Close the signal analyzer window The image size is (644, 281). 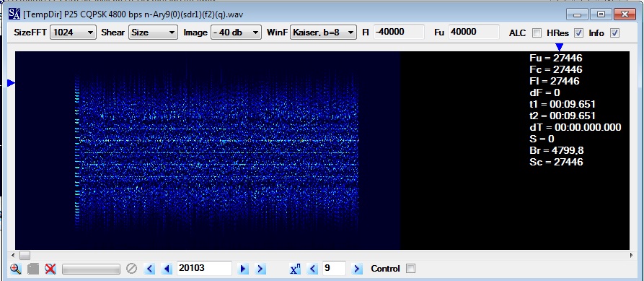coord(625,14)
